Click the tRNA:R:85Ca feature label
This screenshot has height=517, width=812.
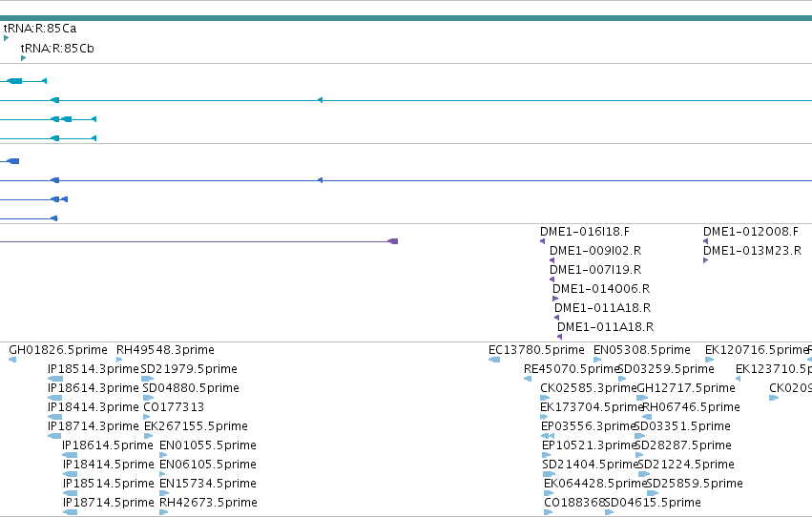(40, 29)
